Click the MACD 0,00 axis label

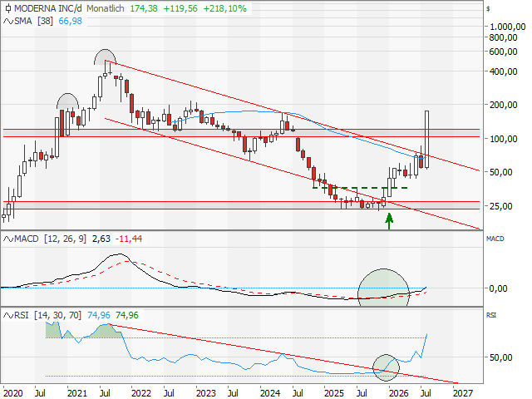[498, 288]
